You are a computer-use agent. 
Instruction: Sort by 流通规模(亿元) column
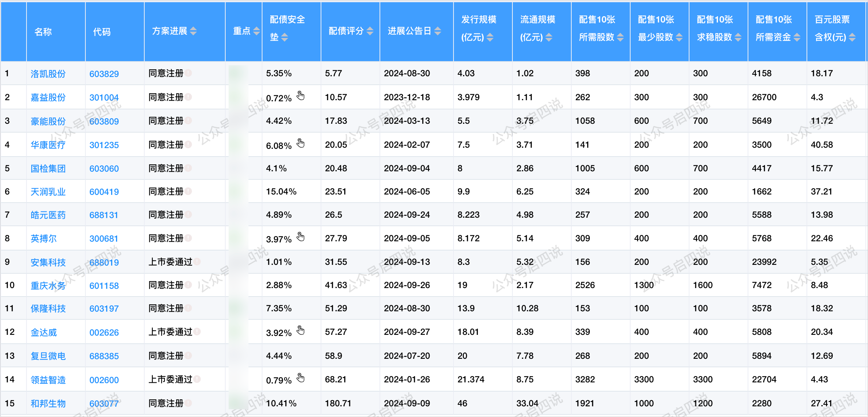(x=549, y=37)
